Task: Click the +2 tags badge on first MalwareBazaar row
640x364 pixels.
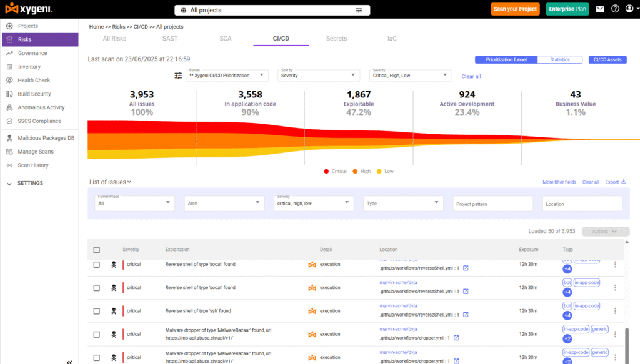Action: [567, 339]
